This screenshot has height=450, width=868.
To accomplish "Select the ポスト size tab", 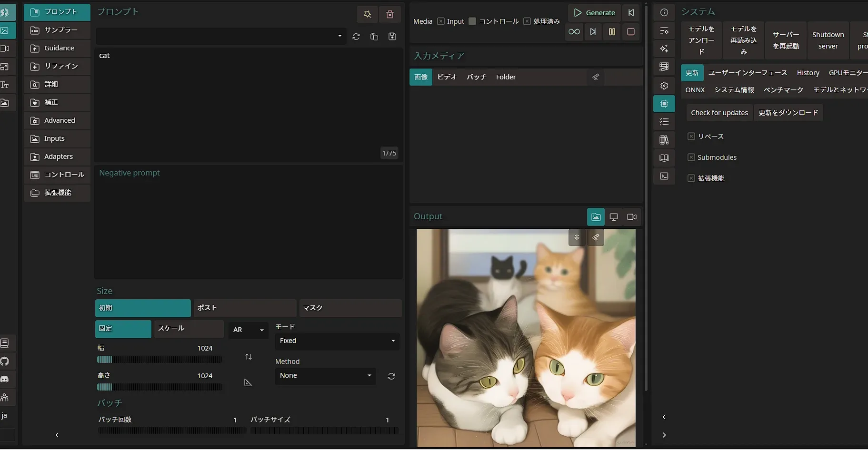I will 245,308.
